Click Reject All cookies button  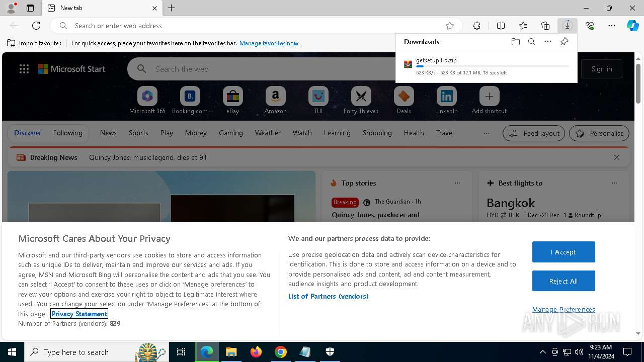pos(563,281)
